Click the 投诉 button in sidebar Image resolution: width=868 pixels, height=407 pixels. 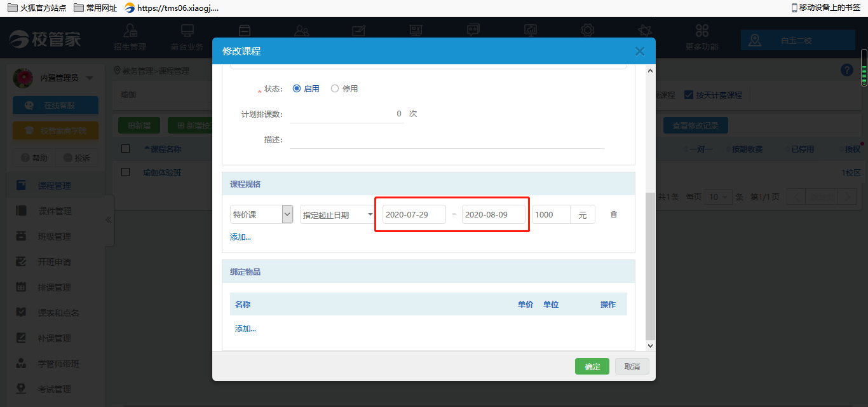[76, 158]
